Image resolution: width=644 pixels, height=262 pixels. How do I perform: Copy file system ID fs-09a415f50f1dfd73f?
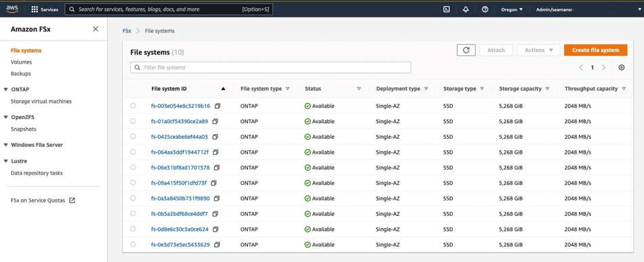click(x=214, y=183)
